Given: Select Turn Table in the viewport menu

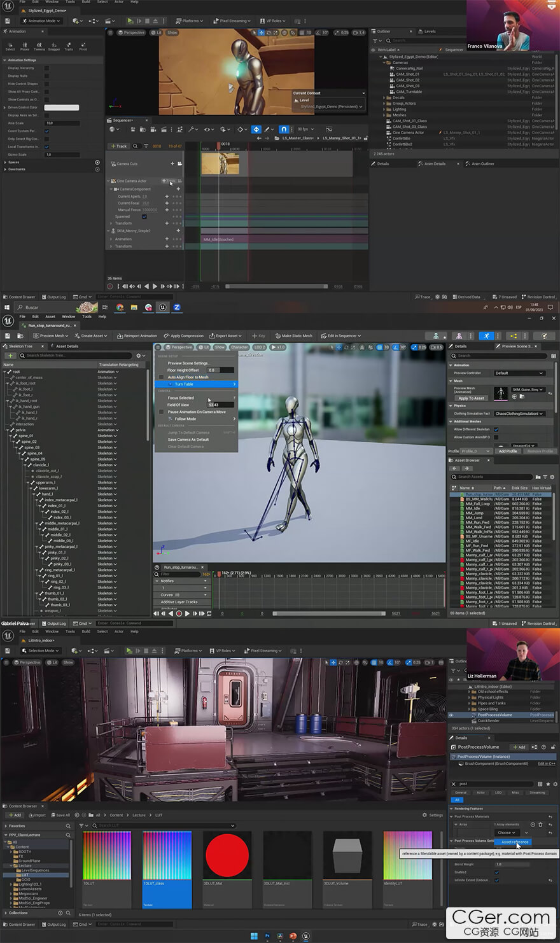Looking at the screenshot, I should [x=196, y=384].
